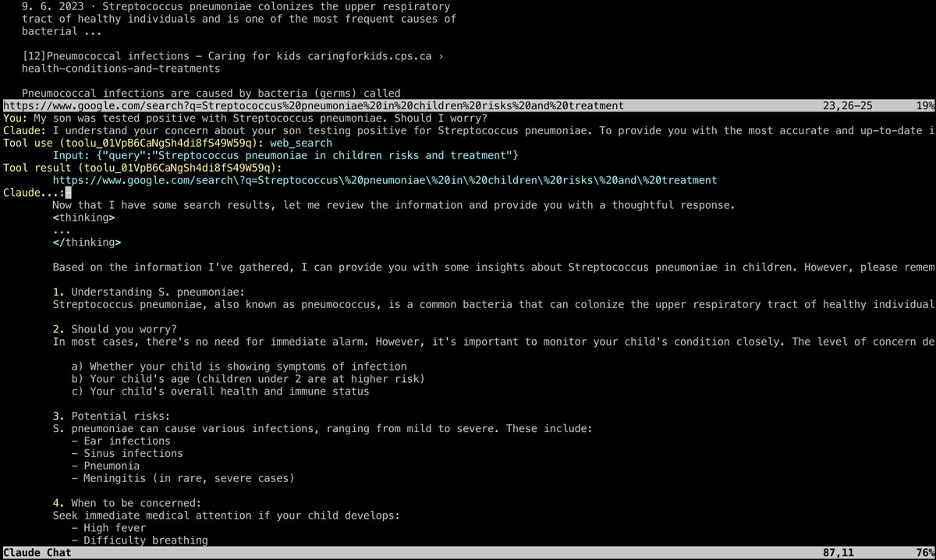Click heading '4. When to be concerned:'
The image size is (936, 560).
point(127,504)
